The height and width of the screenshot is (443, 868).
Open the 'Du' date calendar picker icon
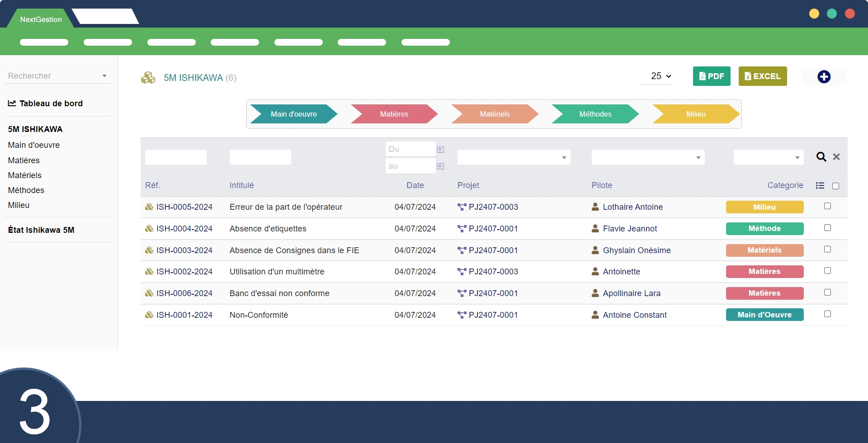click(x=440, y=150)
